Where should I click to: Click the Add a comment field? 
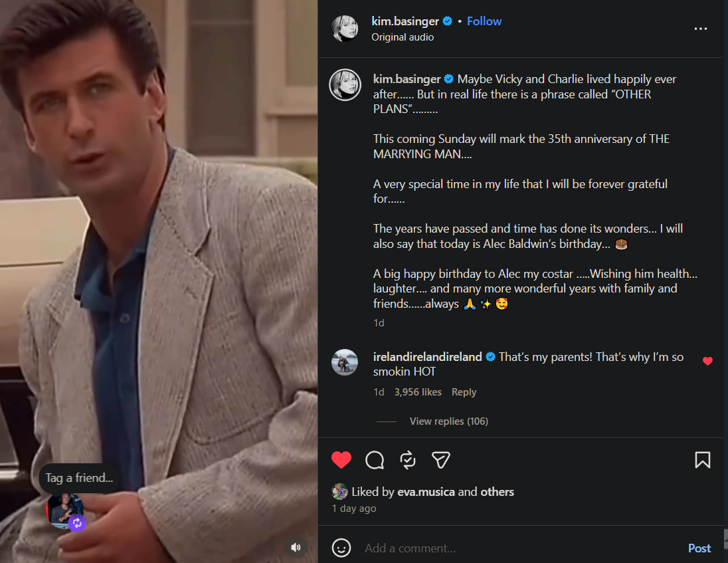click(518, 548)
